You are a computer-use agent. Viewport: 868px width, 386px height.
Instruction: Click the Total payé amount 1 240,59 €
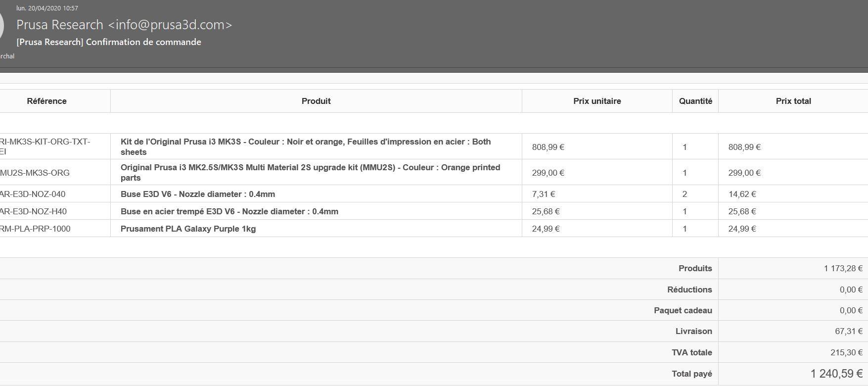point(837,374)
